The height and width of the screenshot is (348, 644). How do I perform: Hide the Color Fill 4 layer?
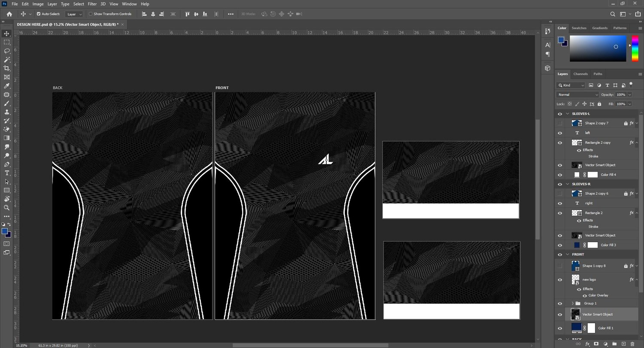560,175
